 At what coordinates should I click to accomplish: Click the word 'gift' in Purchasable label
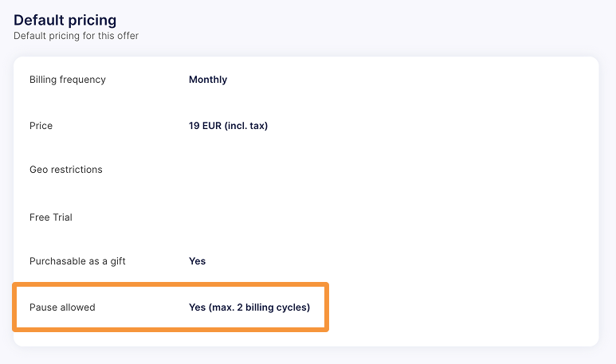(118, 261)
